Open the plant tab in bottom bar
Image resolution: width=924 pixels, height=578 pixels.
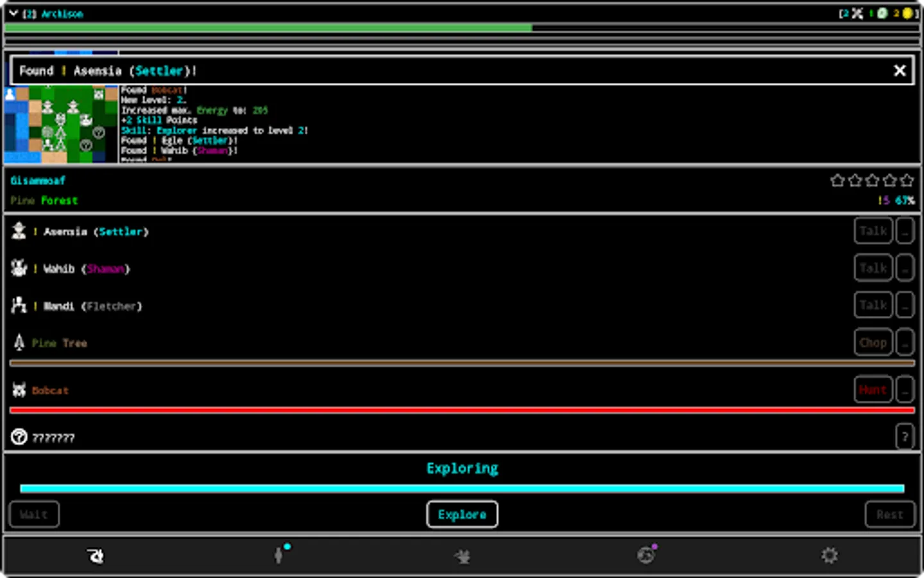tap(462, 555)
